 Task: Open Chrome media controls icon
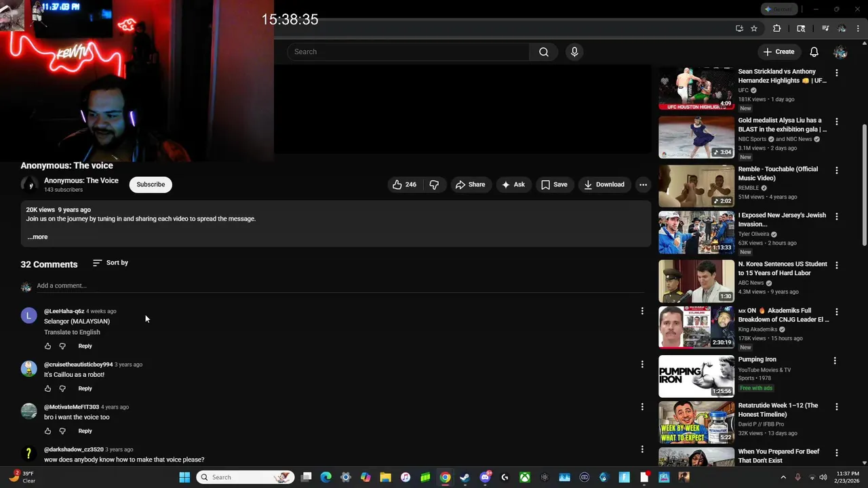point(825,28)
